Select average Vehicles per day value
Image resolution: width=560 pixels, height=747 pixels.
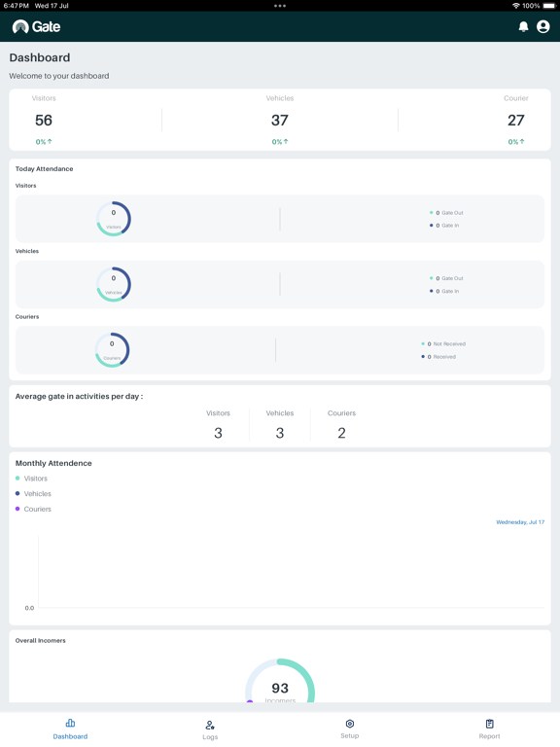pyautogui.click(x=280, y=433)
